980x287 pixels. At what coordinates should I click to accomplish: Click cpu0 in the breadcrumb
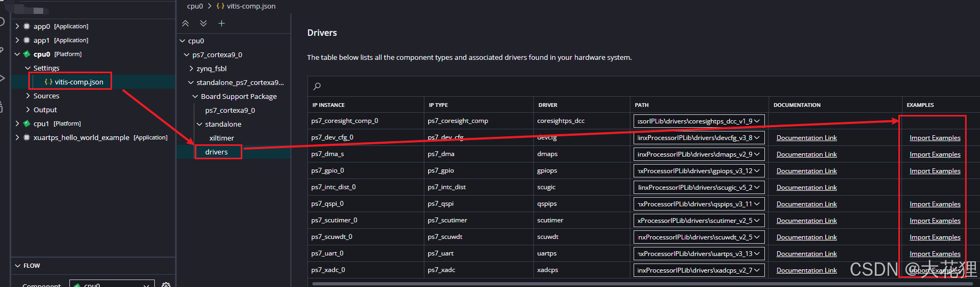tap(195, 6)
